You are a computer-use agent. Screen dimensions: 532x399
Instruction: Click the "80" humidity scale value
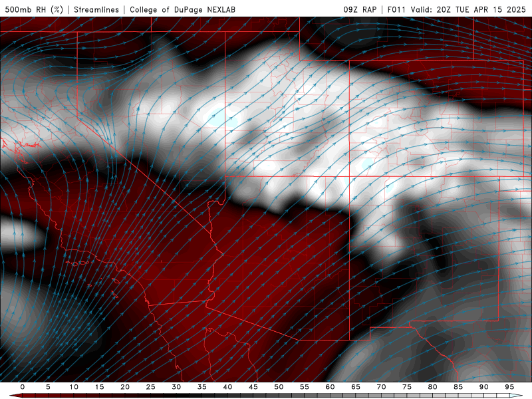[x=432, y=387]
